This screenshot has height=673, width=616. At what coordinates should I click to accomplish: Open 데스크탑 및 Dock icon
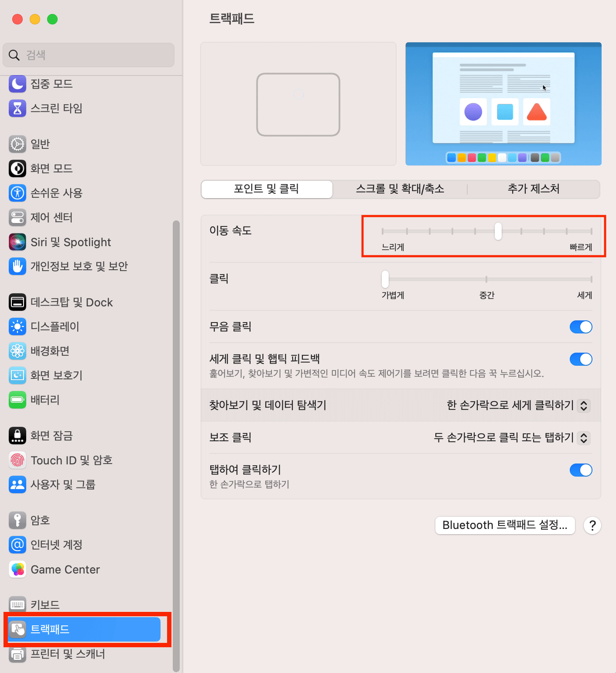[17, 302]
